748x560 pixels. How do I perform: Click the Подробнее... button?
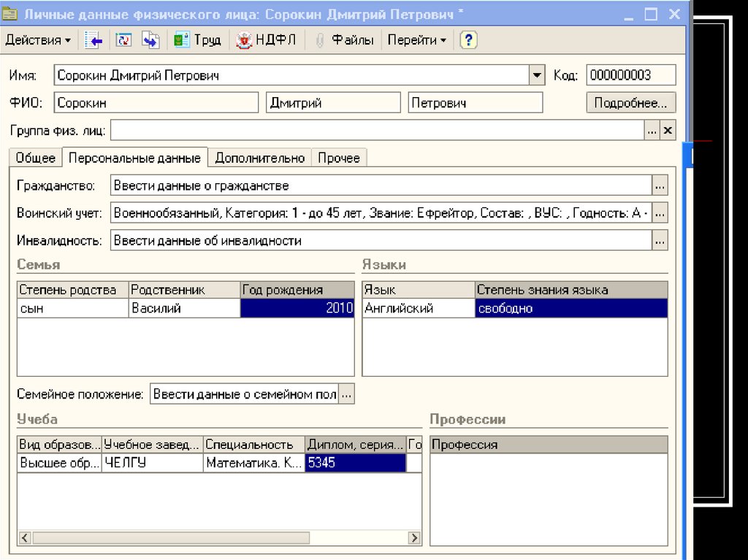click(x=630, y=103)
